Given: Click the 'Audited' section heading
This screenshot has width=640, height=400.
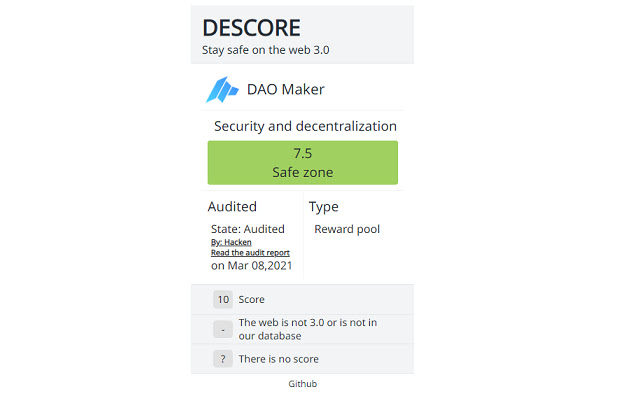Looking at the screenshot, I should point(232,207).
